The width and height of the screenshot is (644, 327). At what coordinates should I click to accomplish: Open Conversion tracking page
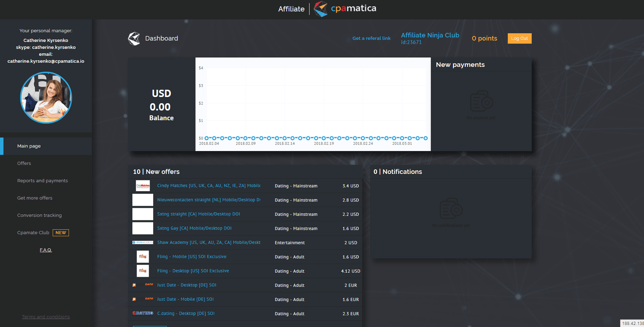39,215
